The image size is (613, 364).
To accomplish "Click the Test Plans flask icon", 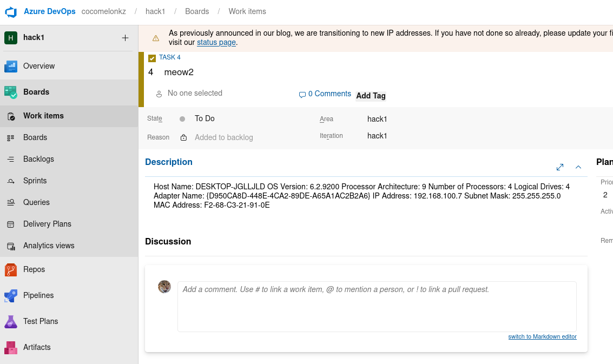I will pos(11,321).
